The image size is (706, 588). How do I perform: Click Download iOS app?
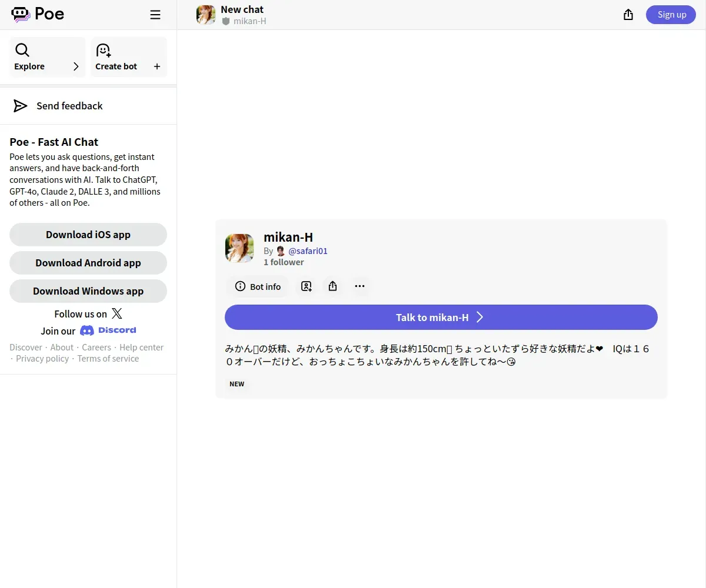point(88,235)
